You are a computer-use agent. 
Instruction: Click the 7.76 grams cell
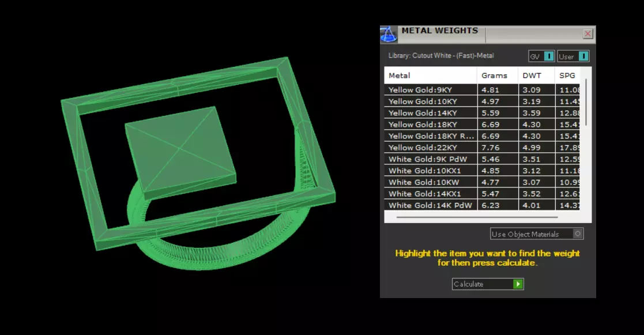pos(498,147)
